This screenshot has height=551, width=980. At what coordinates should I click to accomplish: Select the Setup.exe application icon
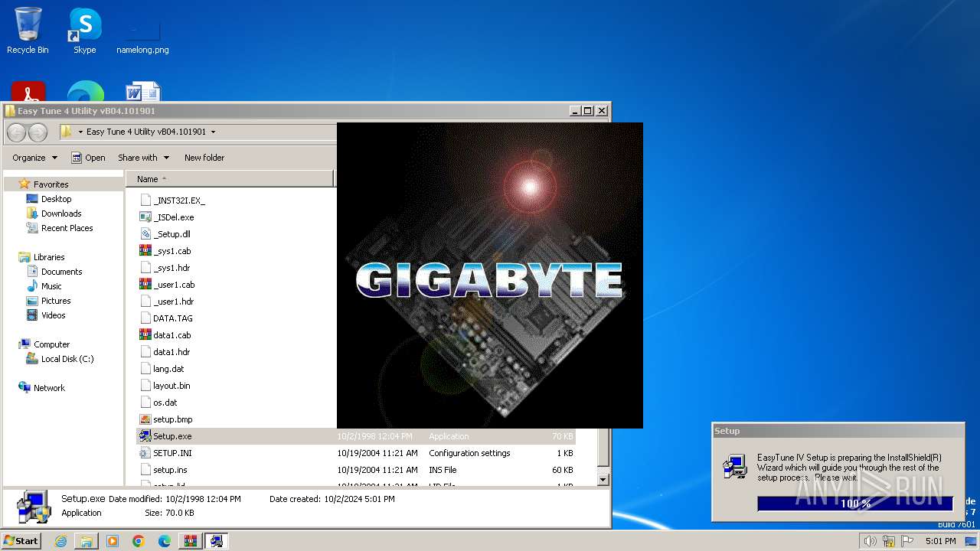point(145,436)
